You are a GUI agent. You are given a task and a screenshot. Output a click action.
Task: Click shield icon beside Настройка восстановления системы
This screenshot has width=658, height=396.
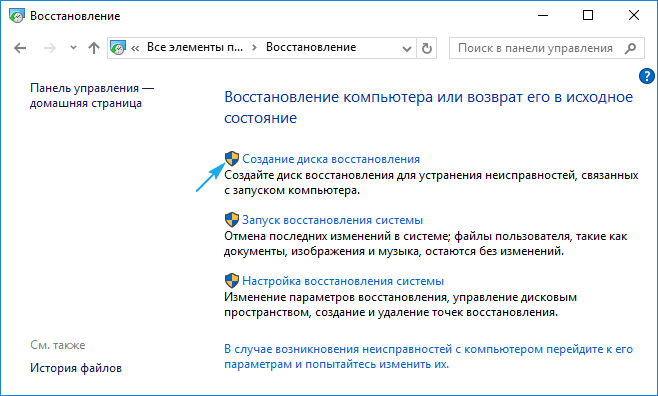point(232,281)
